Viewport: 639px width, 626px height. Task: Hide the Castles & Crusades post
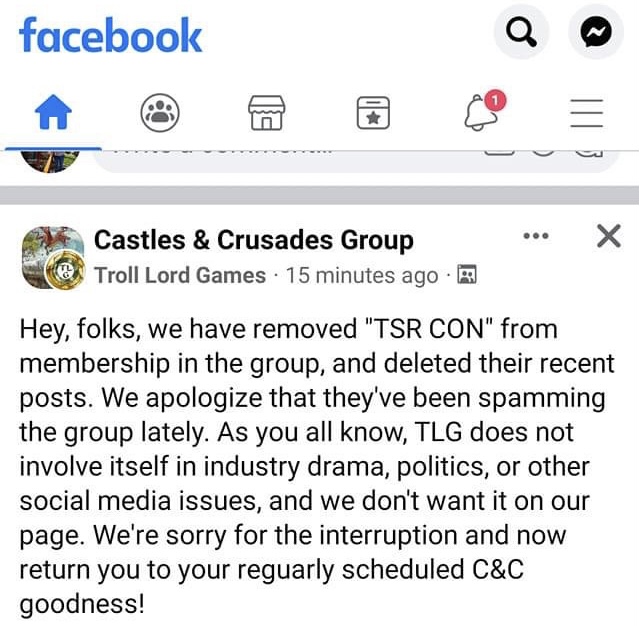607,237
